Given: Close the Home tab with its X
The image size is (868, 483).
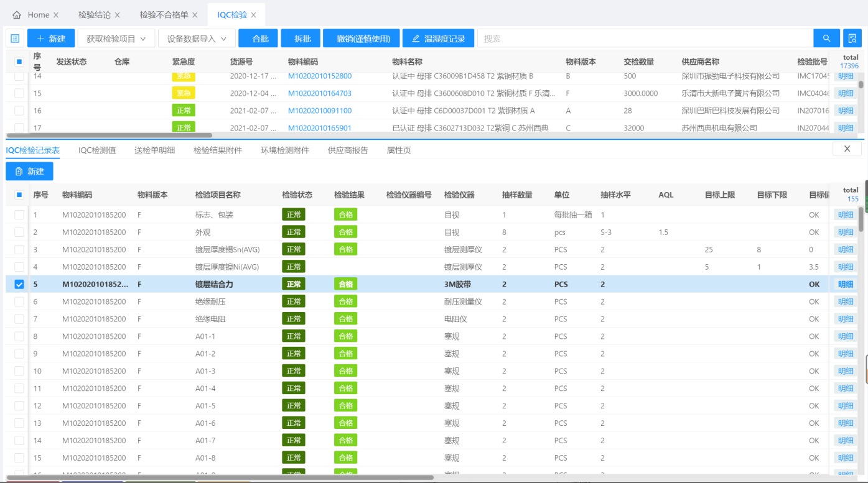Looking at the screenshot, I should [x=56, y=15].
